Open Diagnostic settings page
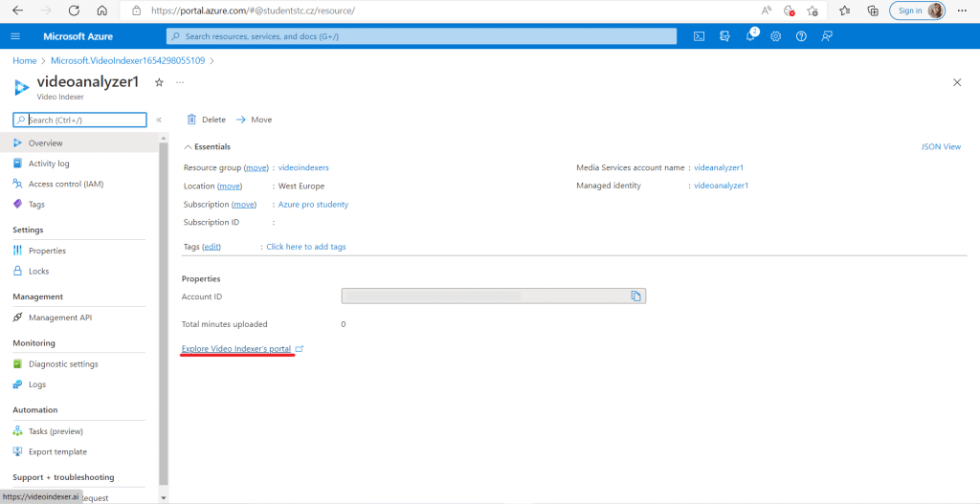980x504 pixels. point(63,364)
